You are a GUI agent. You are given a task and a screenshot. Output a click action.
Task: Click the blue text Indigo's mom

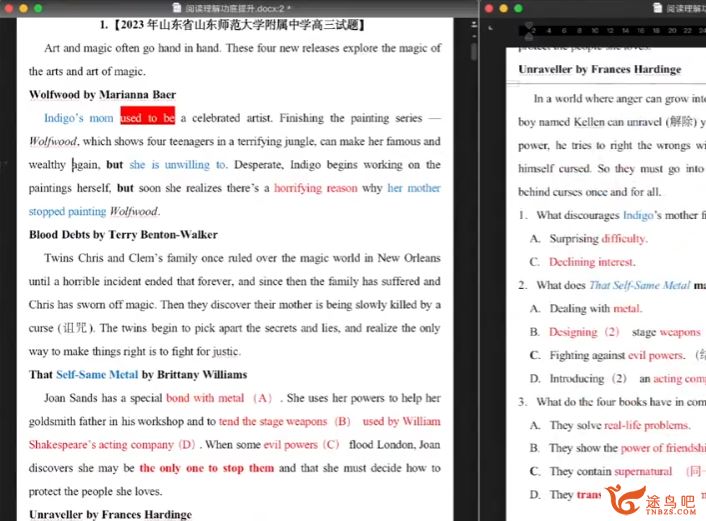78,118
